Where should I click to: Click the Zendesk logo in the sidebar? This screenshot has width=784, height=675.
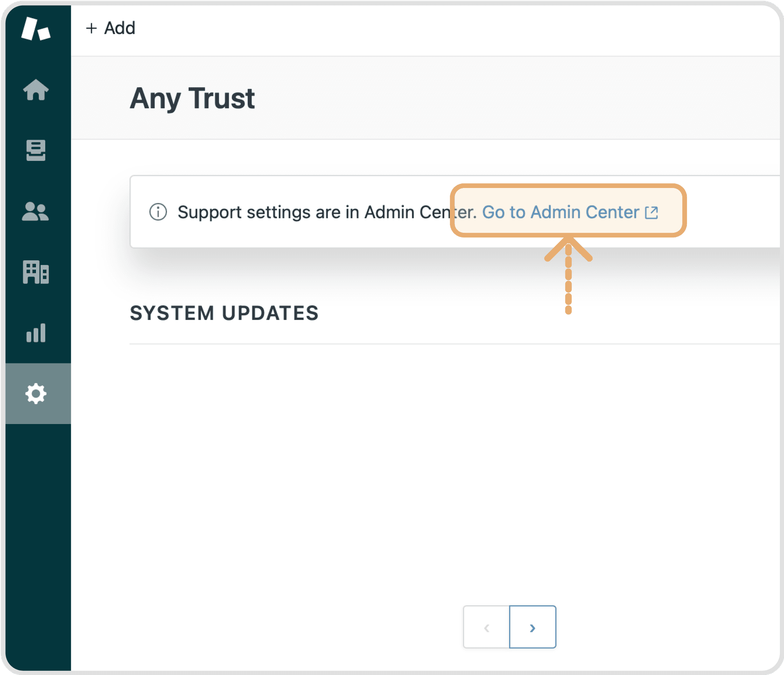point(35,29)
